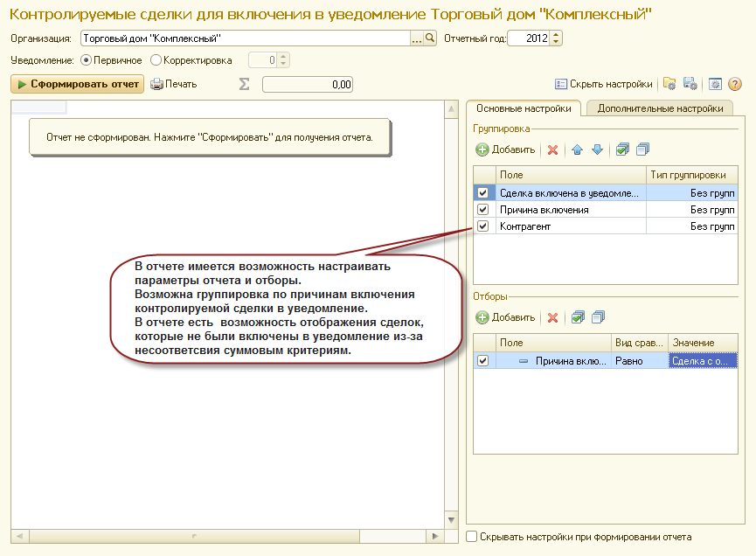This screenshot has height=556, width=756.
Task: Click Добавить in the Группировка section
Action: 505,150
